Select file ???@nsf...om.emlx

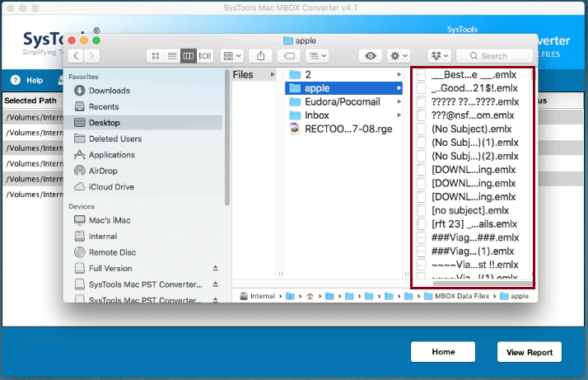click(x=466, y=115)
